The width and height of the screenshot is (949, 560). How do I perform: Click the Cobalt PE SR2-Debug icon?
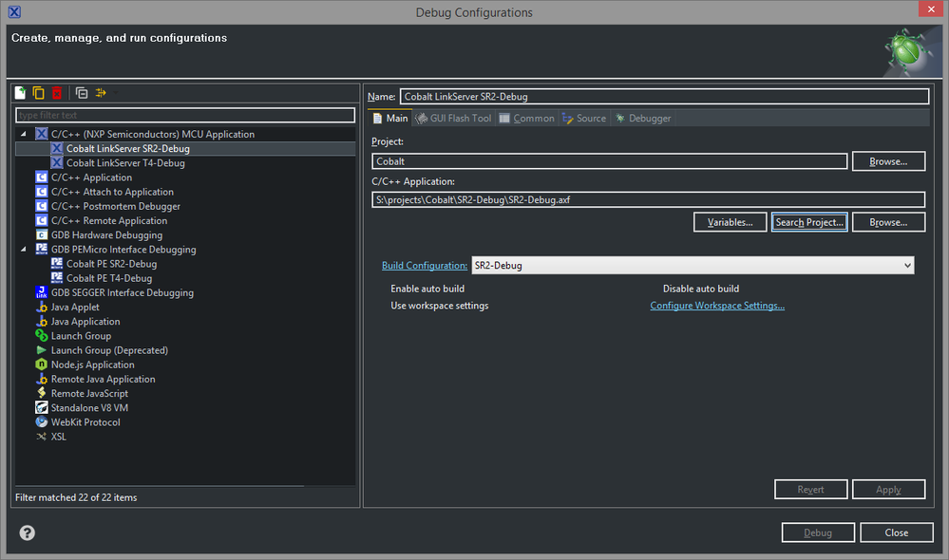[57, 263]
